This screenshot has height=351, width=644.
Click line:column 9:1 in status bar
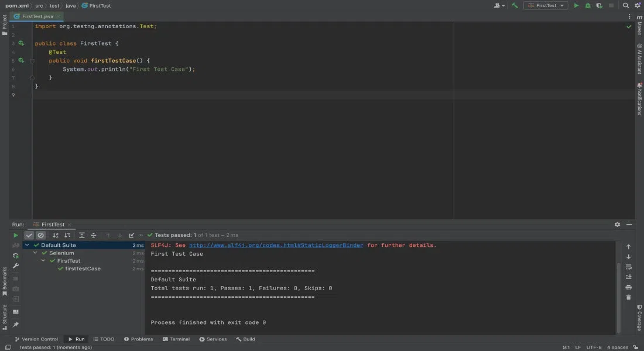pyautogui.click(x=566, y=347)
